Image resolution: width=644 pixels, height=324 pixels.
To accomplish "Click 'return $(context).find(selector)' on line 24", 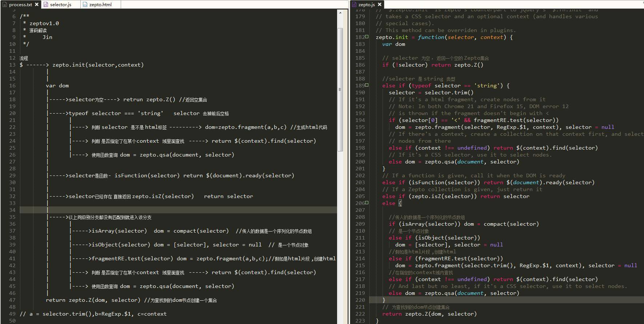I will pyautogui.click(x=264, y=141).
